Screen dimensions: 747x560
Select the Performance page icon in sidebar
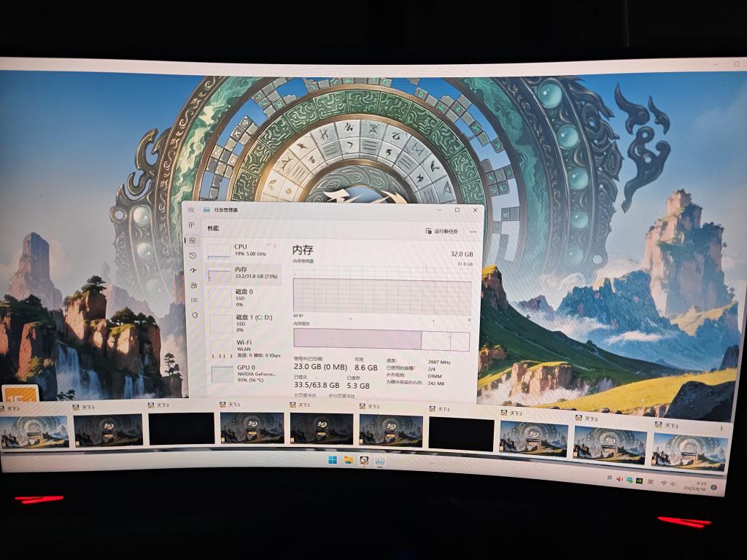[x=192, y=241]
